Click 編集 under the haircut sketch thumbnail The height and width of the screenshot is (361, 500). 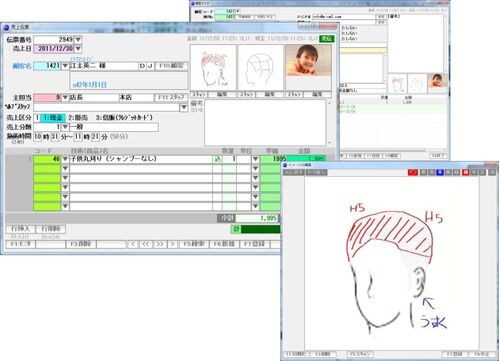pos(222,95)
